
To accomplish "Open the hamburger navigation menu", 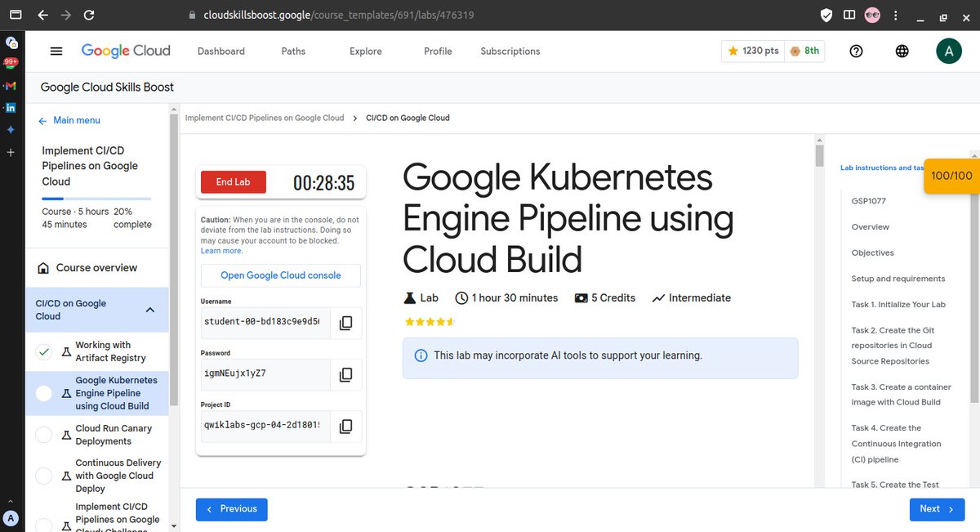I will click(x=56, y=51).
